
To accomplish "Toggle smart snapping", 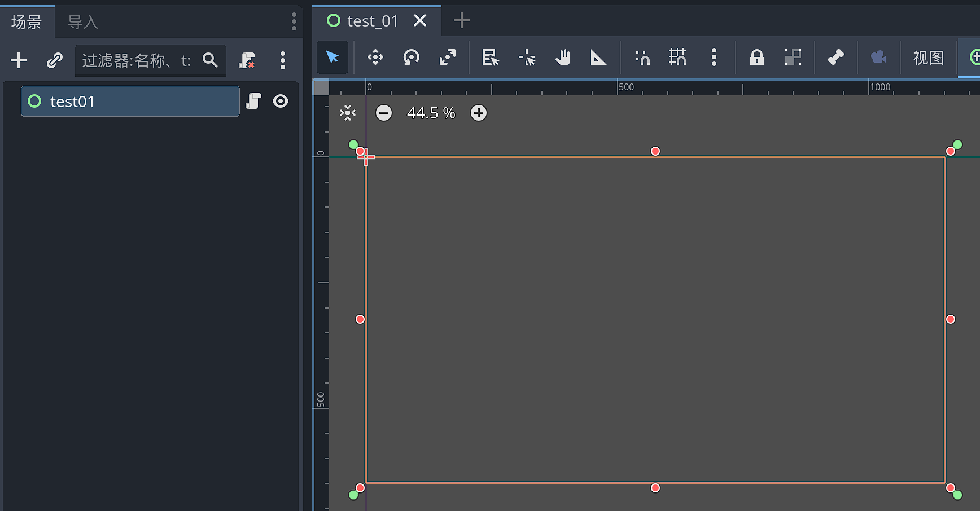I will (x=642, y=57).
